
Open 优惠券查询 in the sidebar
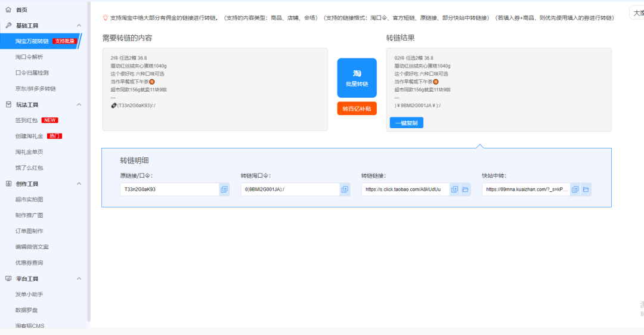[29, 263]
